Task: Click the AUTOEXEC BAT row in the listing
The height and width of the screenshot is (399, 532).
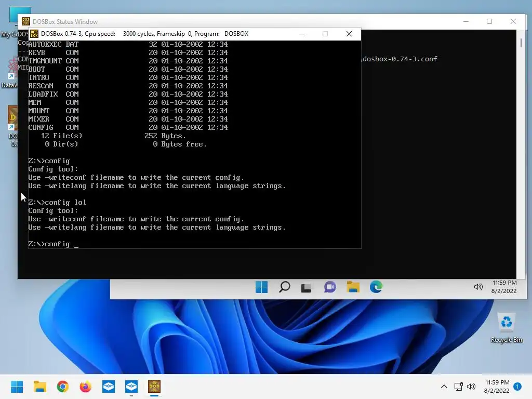Action: [x=128, y=44]
